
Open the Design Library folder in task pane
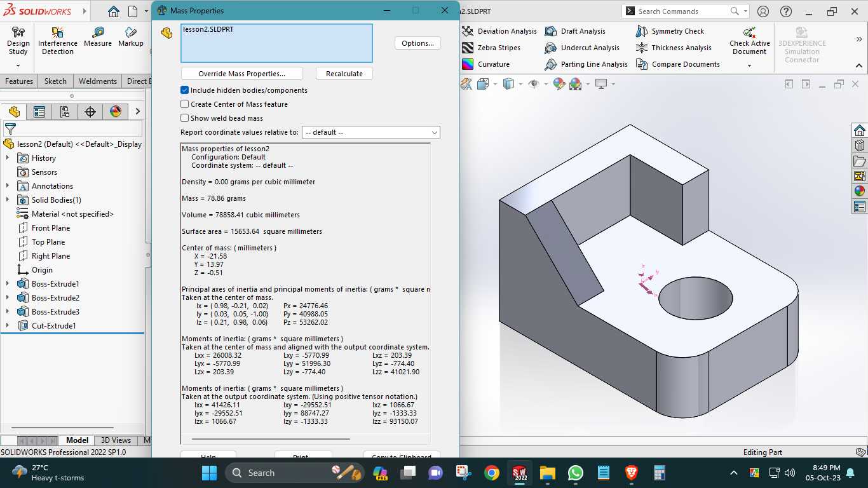pos(860,161)
